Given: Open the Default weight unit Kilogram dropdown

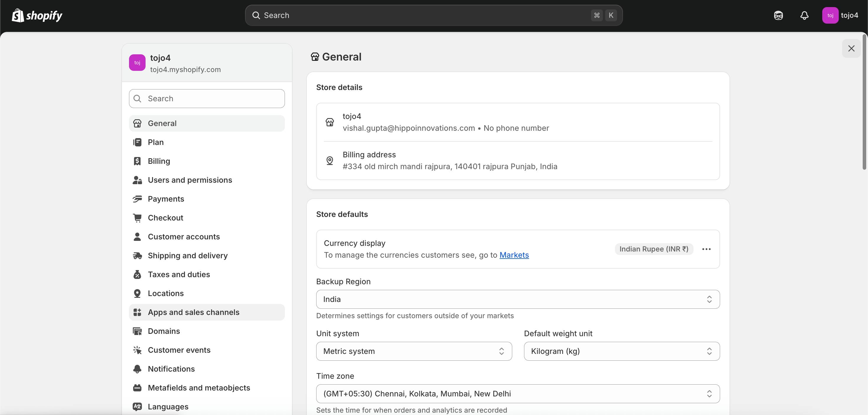Looking at the screenshot, I should point(621,351).
